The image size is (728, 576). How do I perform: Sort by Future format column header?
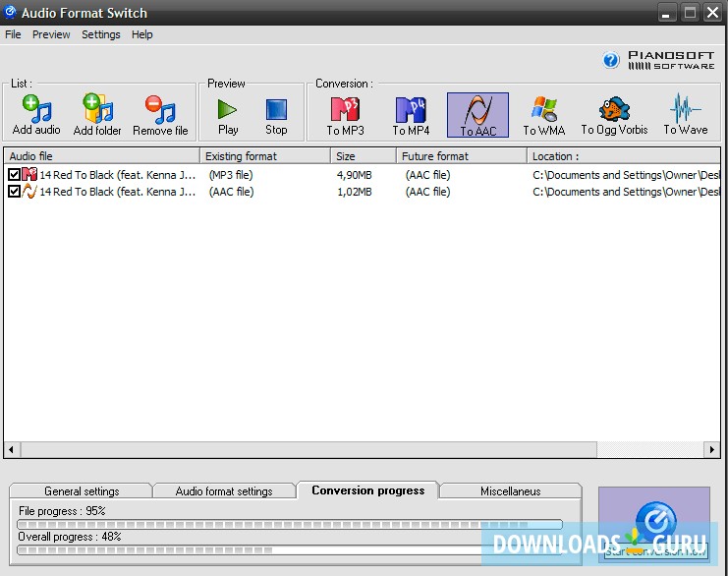click(x=462, y=156)
